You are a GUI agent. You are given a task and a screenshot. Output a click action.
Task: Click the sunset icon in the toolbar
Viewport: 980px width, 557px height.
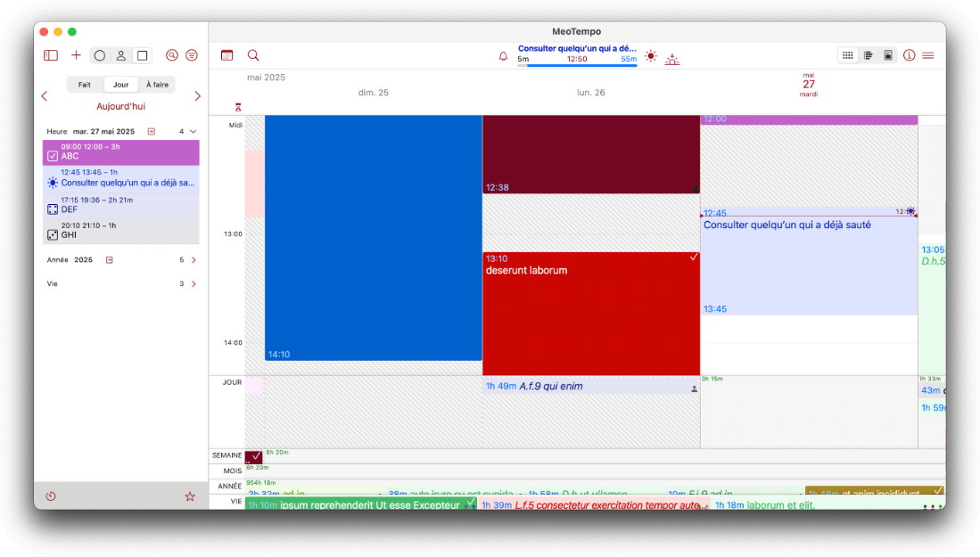[671, 57]
